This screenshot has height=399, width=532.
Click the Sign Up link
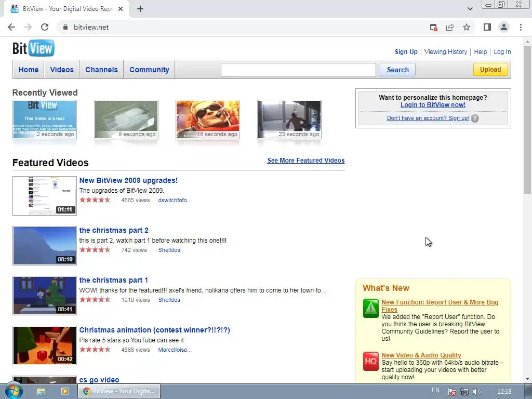(406, 52)
